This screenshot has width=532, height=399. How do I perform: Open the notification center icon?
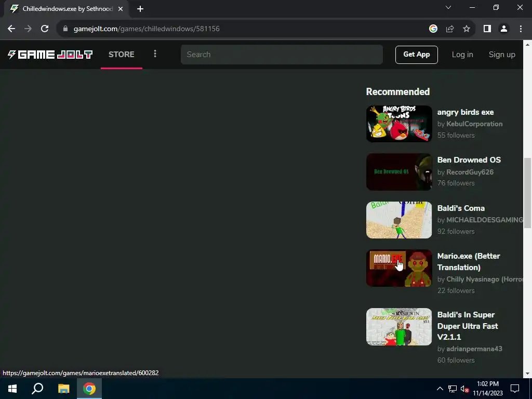tap(515, 389)
